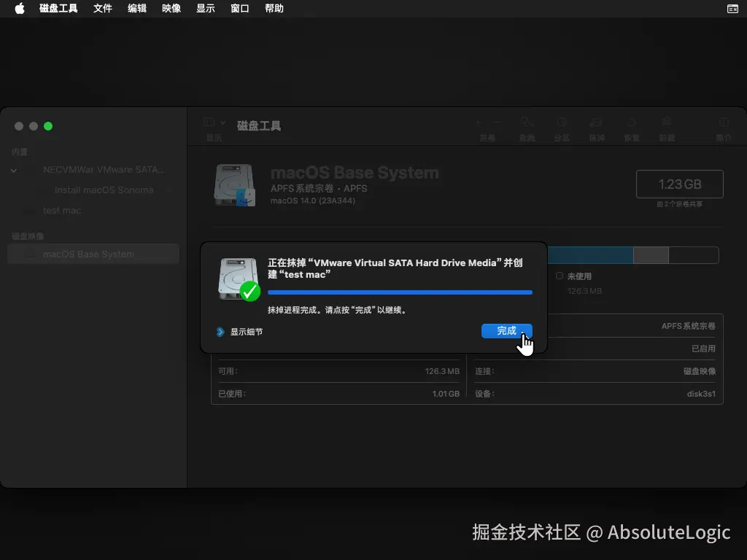This screenshot has height=560, width=747.
Task: Click the 卸载 unmount toolbar icon
Action: click(667, 122)
